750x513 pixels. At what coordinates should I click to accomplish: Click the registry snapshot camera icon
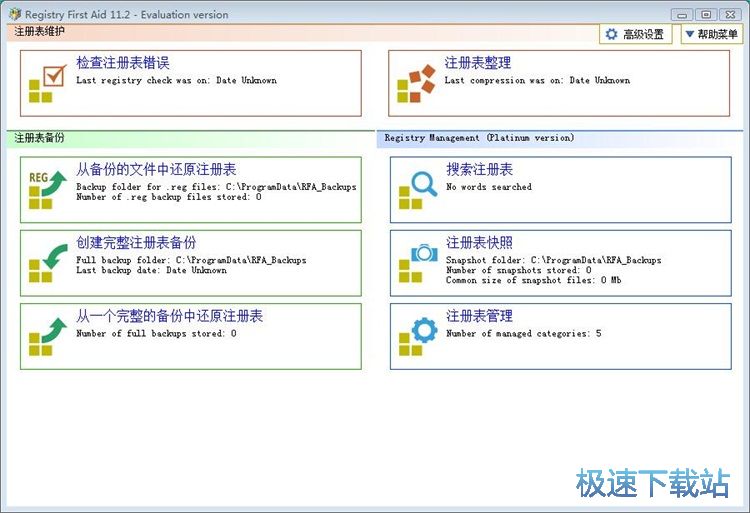point(418,263)
